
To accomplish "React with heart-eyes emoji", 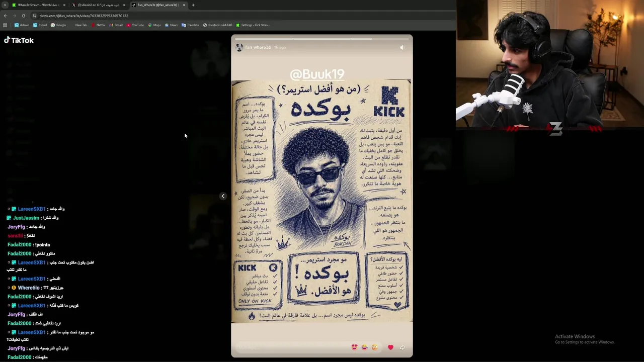I will 355,347.
